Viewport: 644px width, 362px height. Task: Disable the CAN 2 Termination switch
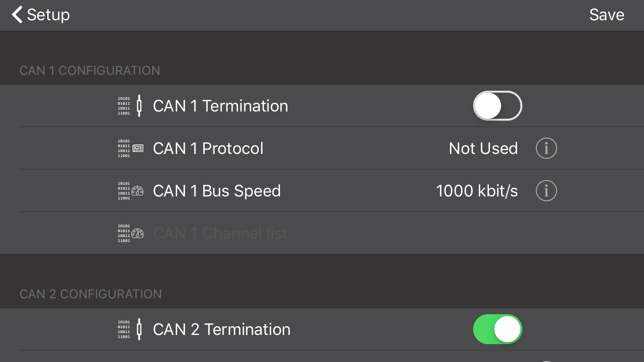(x=498, y=329)
